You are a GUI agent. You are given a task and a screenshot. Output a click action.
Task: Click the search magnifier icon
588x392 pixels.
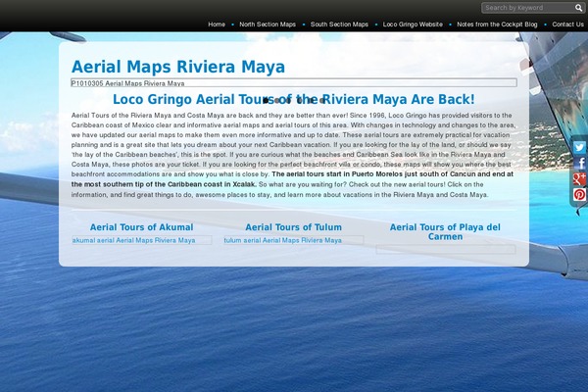point(578,8)
